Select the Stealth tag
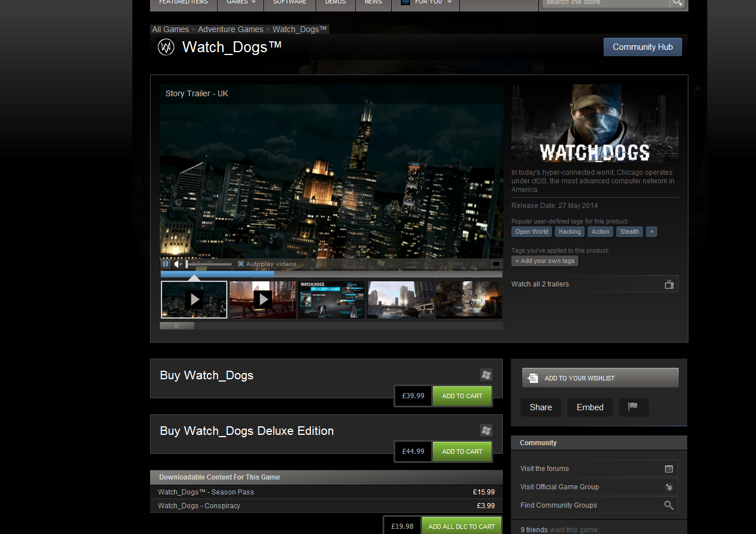Image resolution: width=756 pixels, height=534 pixels. tap(629, 232)
